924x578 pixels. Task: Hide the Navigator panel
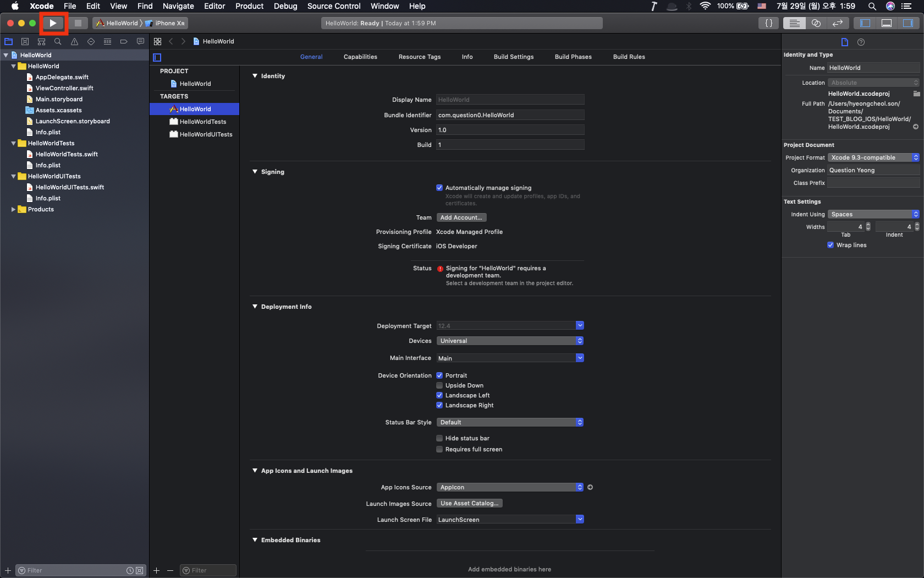[865, 23]
